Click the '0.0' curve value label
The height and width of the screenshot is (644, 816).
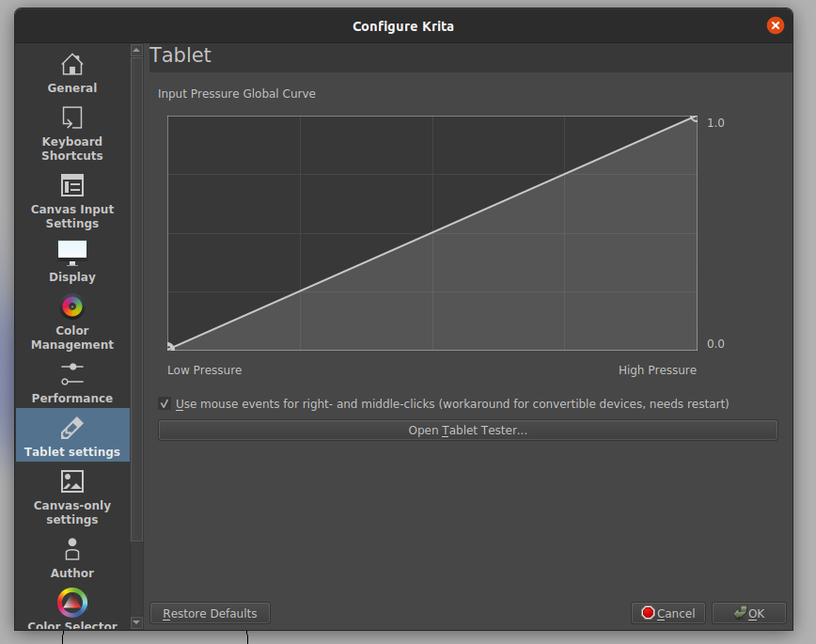(x=715, y=343)
